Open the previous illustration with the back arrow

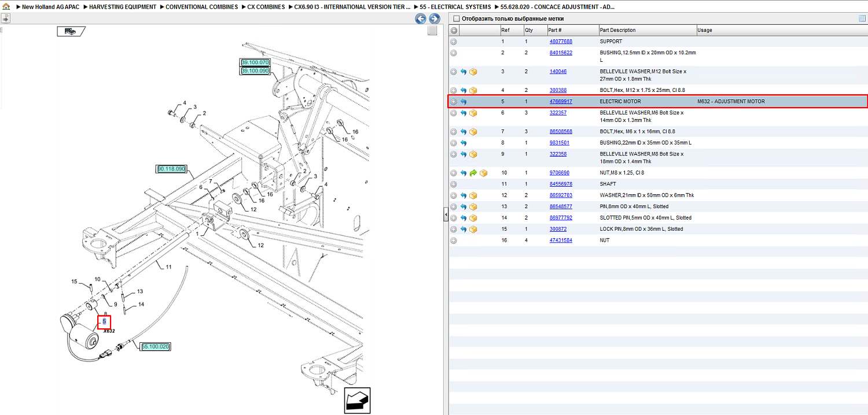421,18
